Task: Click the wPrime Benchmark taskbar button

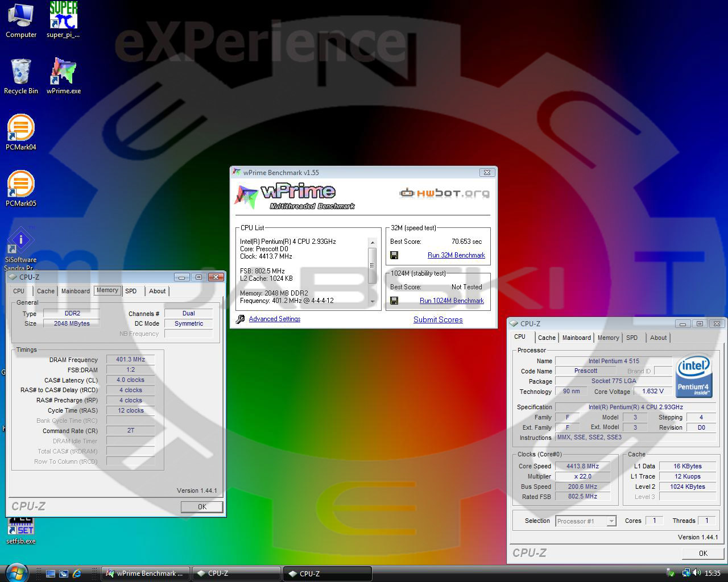Action: pyautogui.click(x=146, y=573)
